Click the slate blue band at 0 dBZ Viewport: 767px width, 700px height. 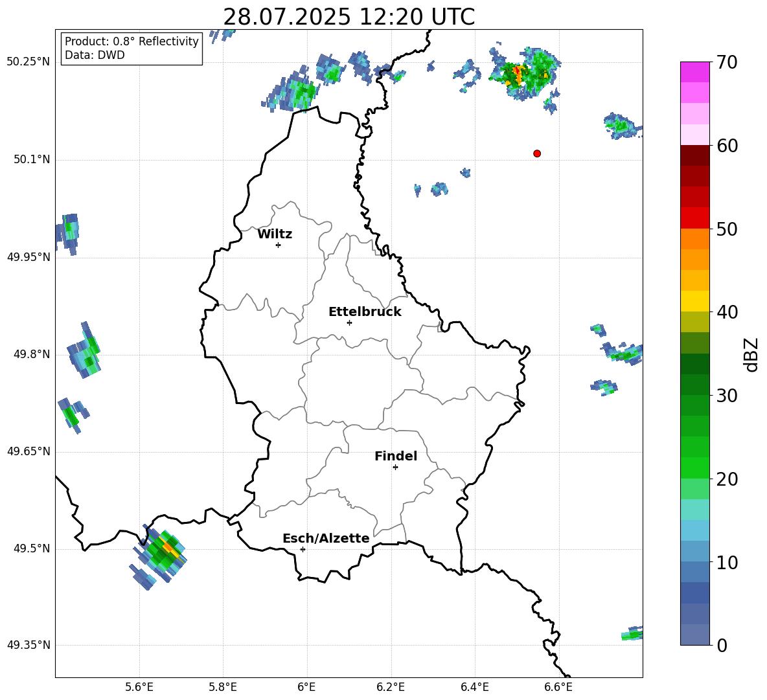coord(695,635)
